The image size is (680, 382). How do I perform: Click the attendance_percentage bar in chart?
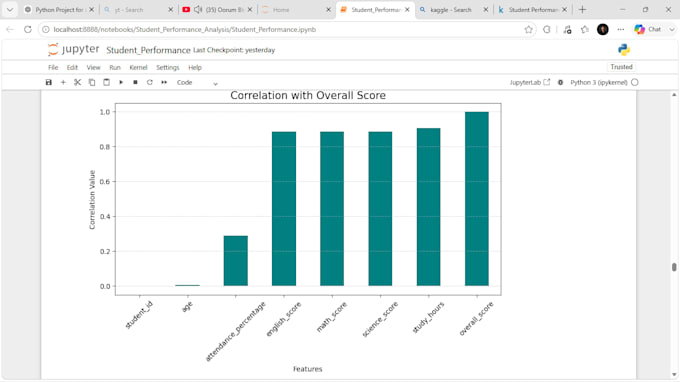[235, 261]
